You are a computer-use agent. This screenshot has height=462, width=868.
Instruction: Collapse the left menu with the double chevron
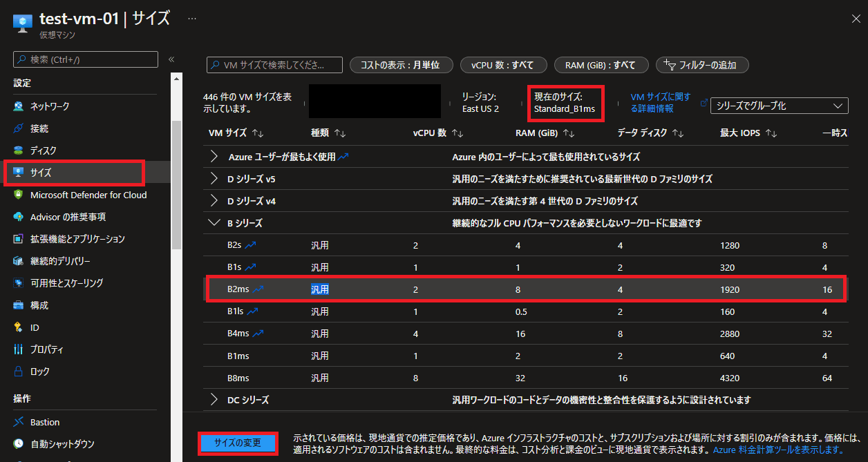point(171,59)
